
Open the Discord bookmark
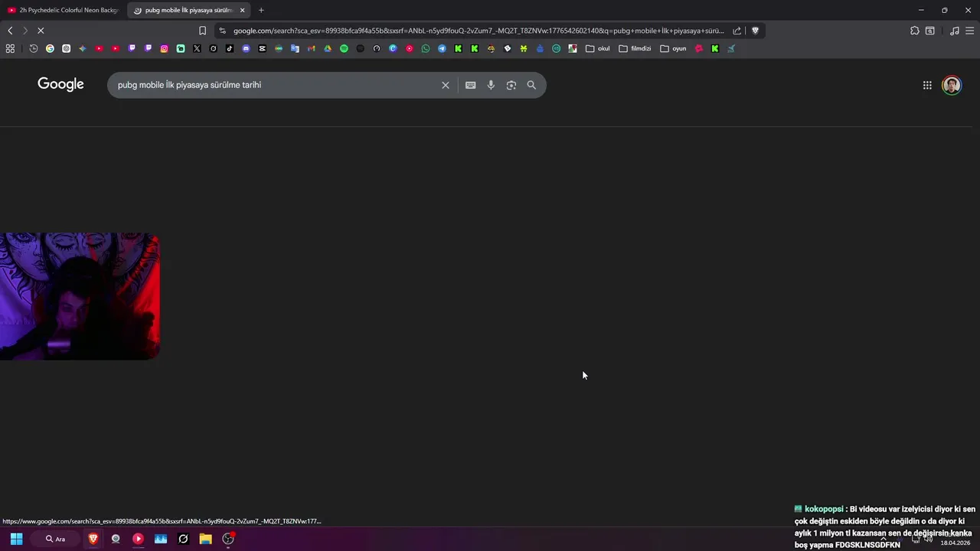pos(246,48)
